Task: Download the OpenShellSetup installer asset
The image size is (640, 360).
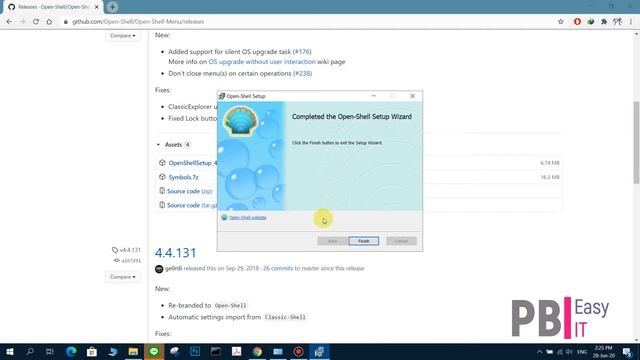Action: (x=193, y=163)
